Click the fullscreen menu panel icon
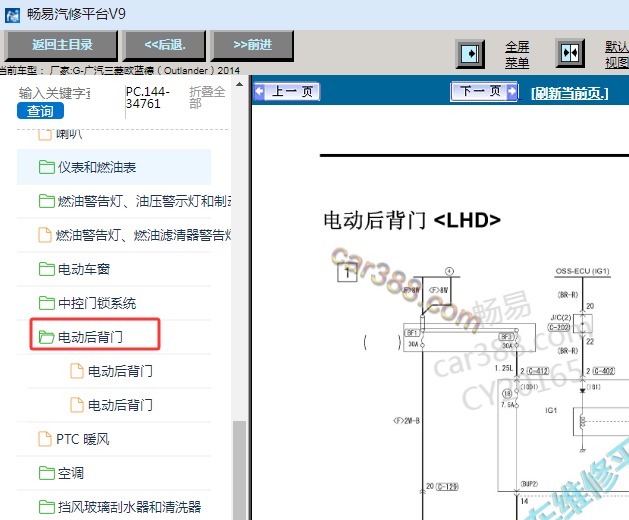This screenshot has height=520, width=629. [x=470, y=54]
